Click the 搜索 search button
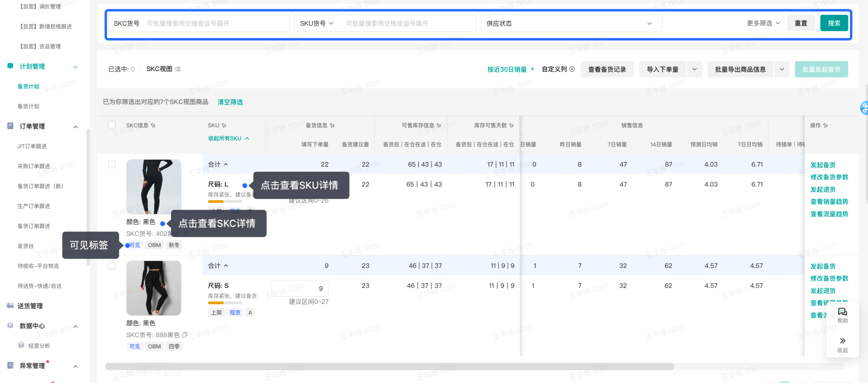The width and height of the screenshot is (868, 383). [x=834, y=23]
